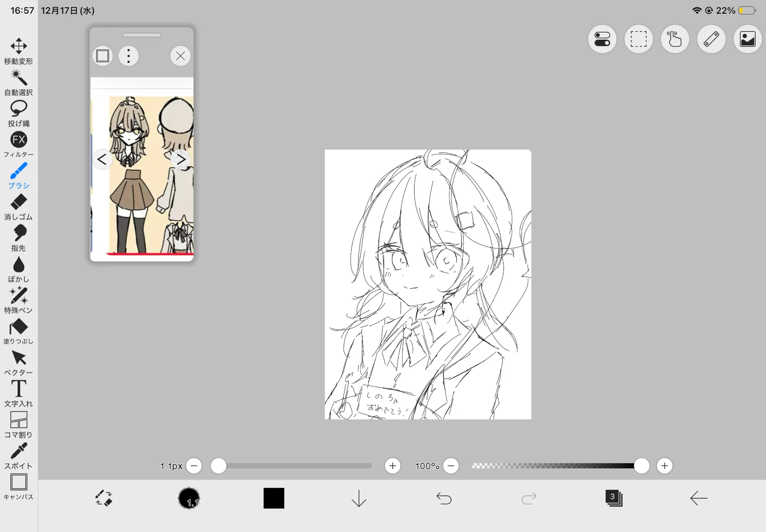The width and height of the screenshot is (766, 532).
Task: Open the stabilizer hand-gesture settings
Action: click(675, 39)
